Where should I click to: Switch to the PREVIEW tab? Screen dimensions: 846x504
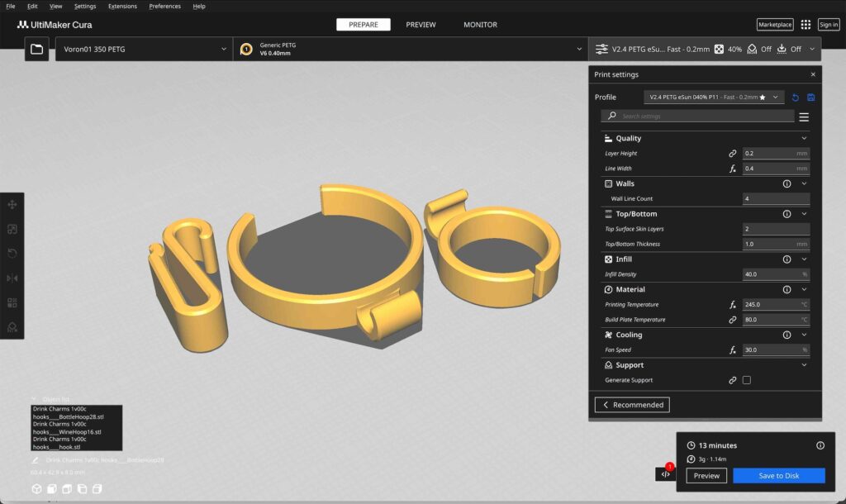pyautogui.click(x=421, y=24)
